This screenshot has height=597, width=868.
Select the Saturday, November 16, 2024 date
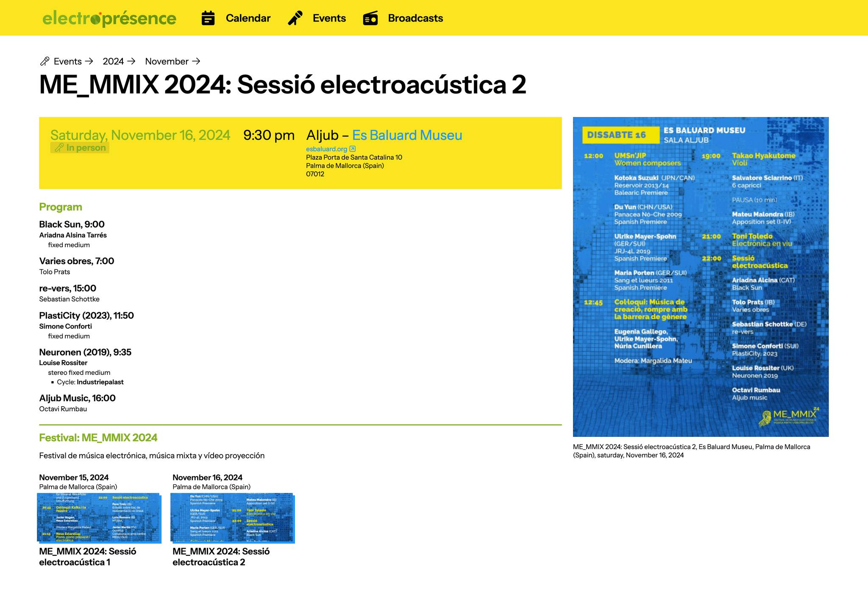140,135
